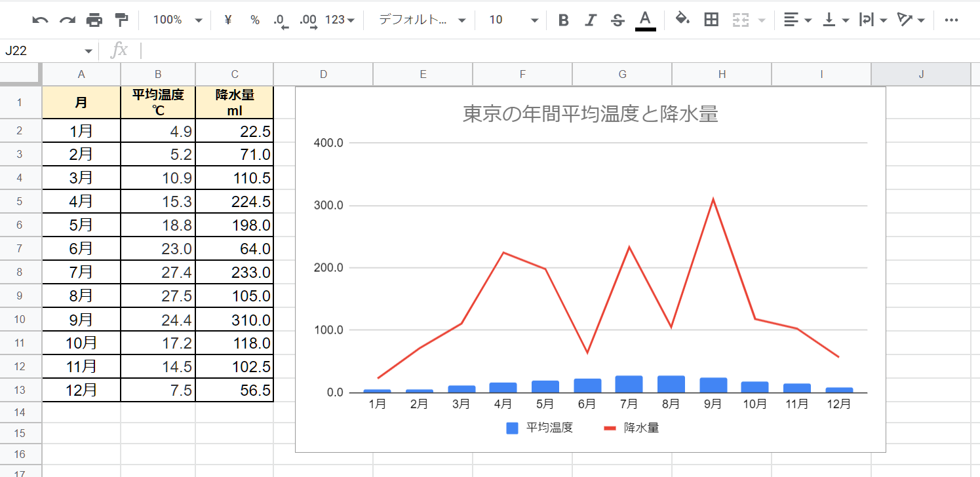The width and height of the screenshot is (980, 477).
Task: Select the Paint format tool
Action: 121,20
